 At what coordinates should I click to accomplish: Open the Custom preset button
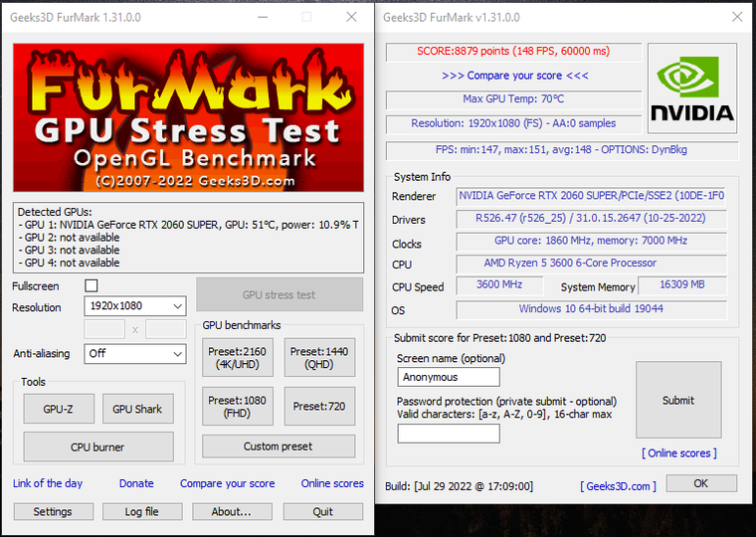click(279, 447)
